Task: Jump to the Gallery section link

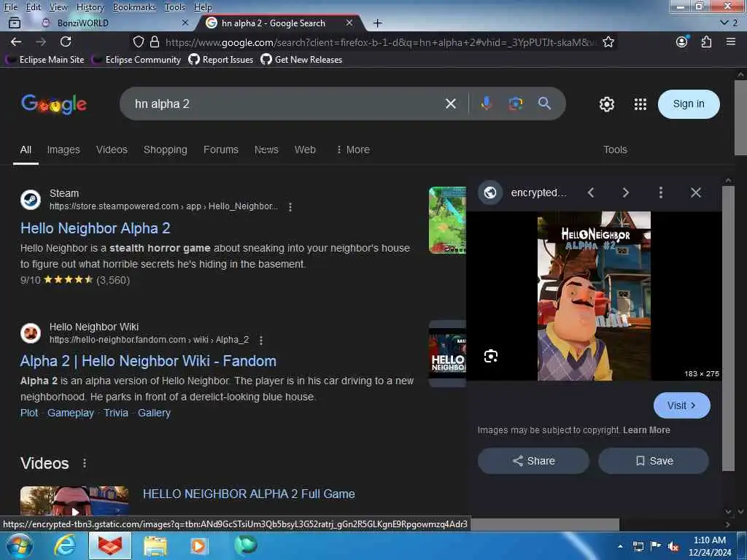Action: pyautogui.click(x=154, y=413)
